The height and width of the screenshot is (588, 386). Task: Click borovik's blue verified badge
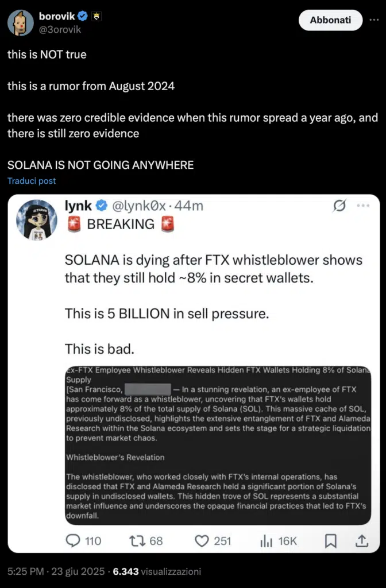[x=82, y=16]
